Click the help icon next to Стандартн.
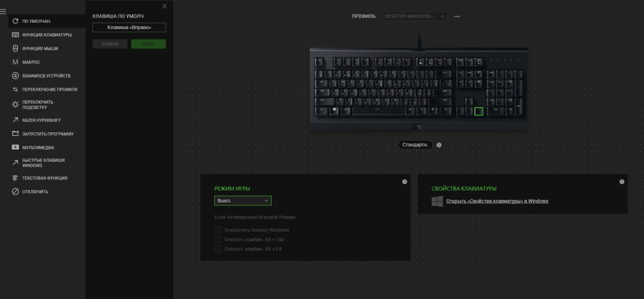This screenshot has width=644, height=299. (439, 145)
